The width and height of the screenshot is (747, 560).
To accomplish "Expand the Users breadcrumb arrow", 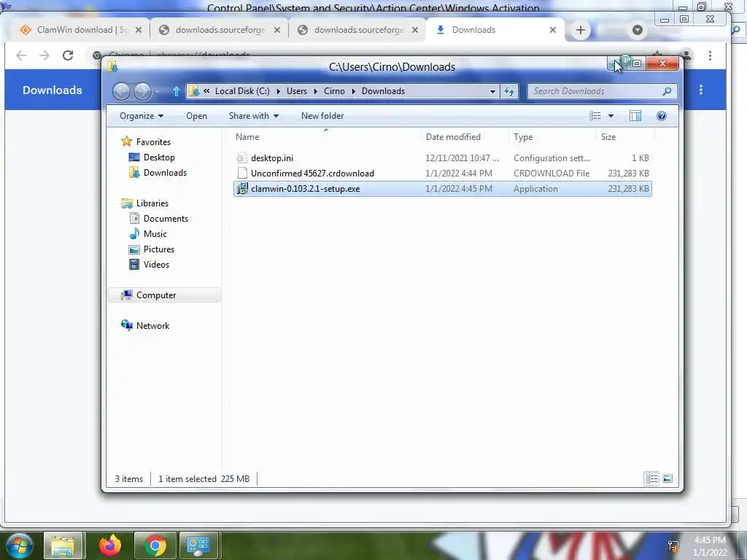I will 315,91.
